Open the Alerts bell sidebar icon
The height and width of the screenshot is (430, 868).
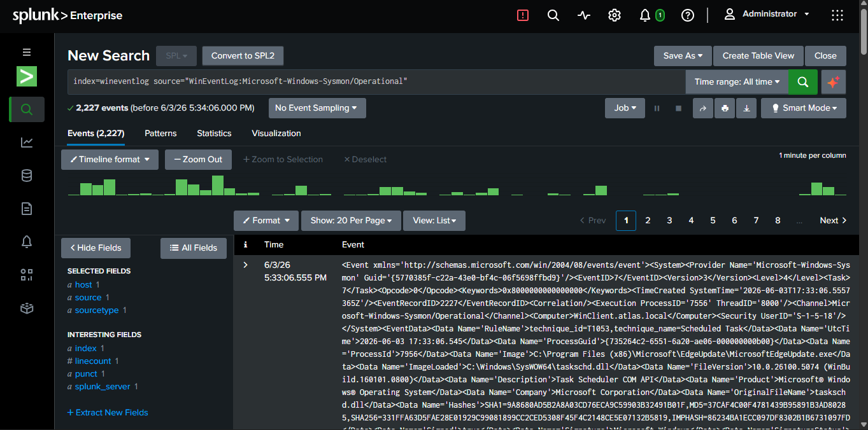point(27,242)
